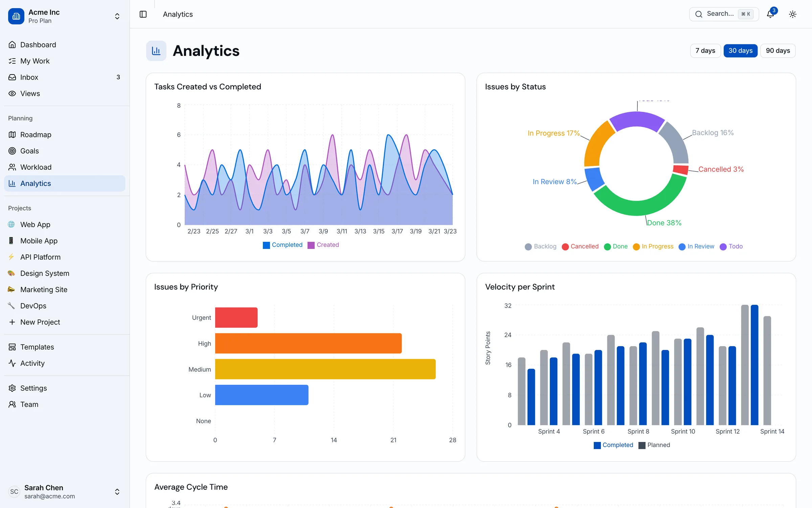Open the Roadmap page

point(65,135)
